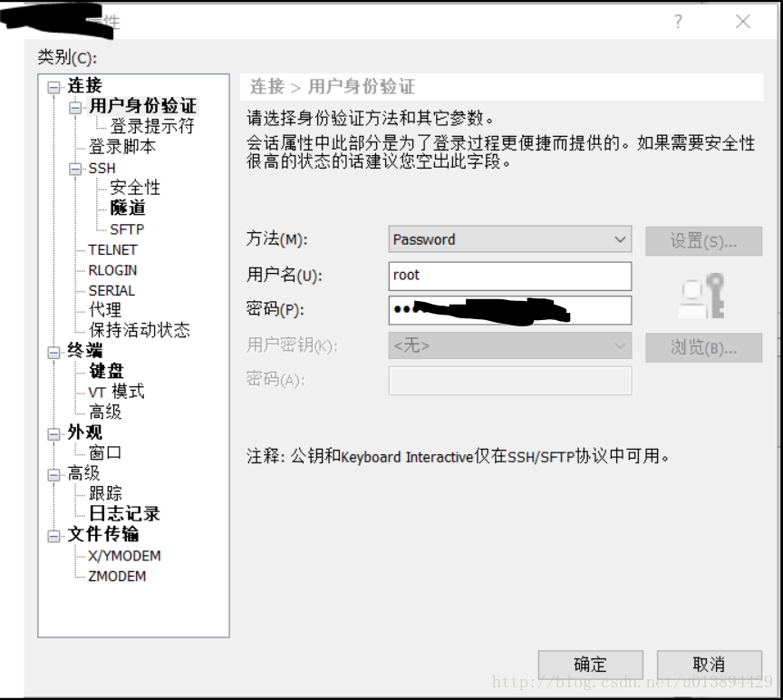Select SERIAL tree item
This screenshot has width=783, height=700.
(111, 291)
